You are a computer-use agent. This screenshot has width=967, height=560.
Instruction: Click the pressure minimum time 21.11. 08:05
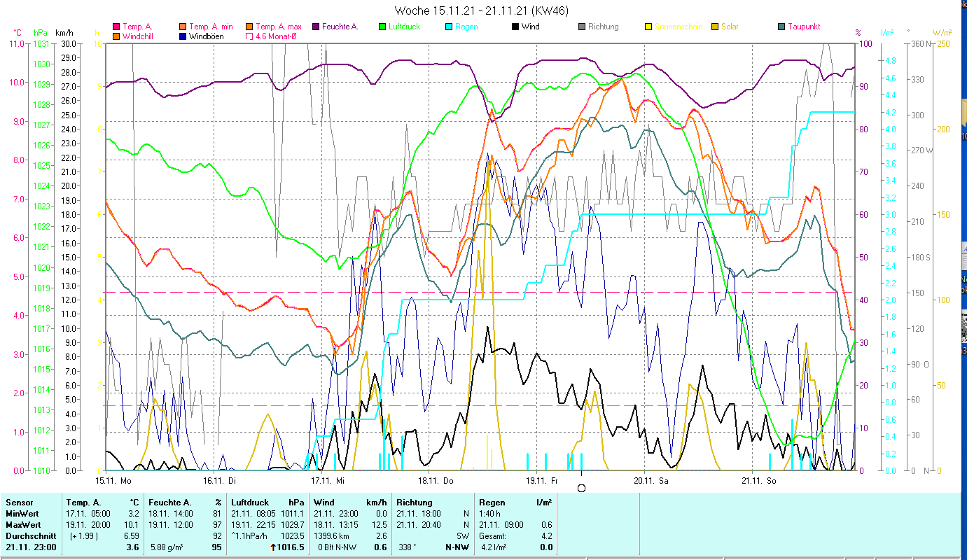click(254, 514)
